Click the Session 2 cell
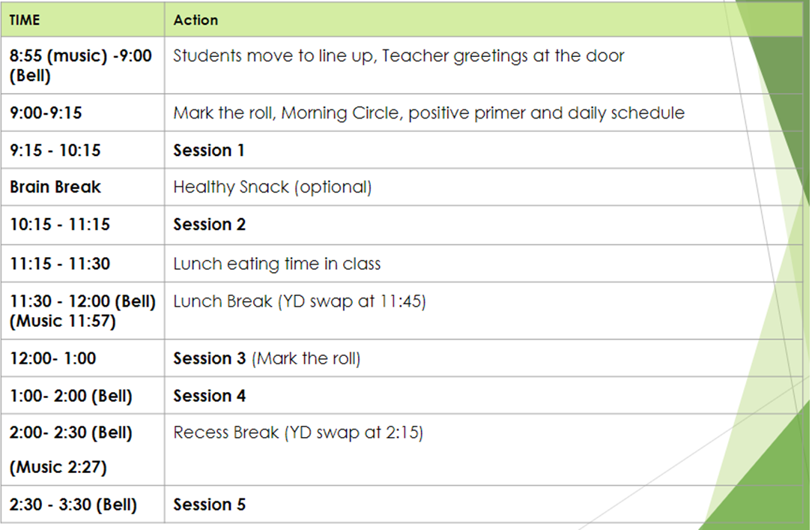Screen dimensions: 812x530 209,225
